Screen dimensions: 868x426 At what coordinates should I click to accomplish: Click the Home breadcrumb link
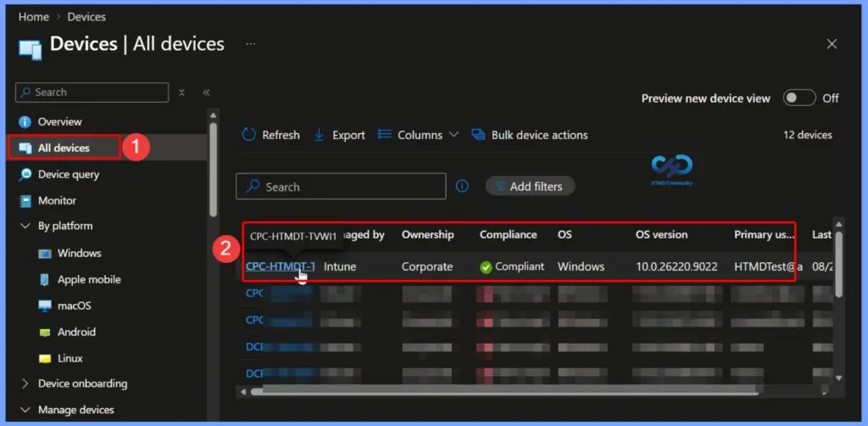(34, 17)
